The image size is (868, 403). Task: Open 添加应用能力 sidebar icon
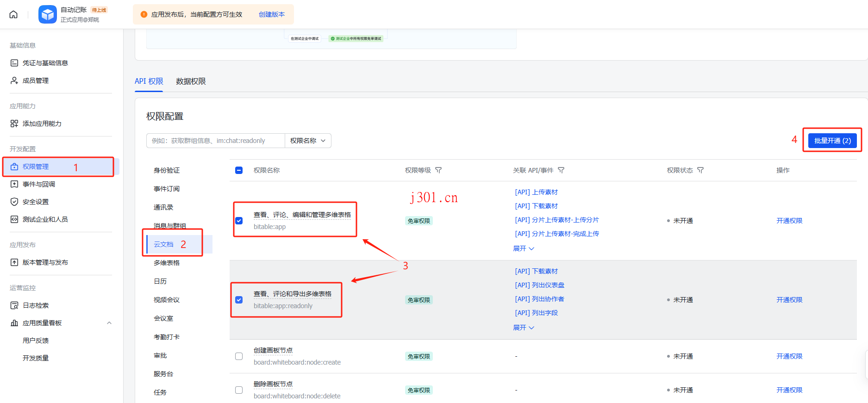(14, 124)
